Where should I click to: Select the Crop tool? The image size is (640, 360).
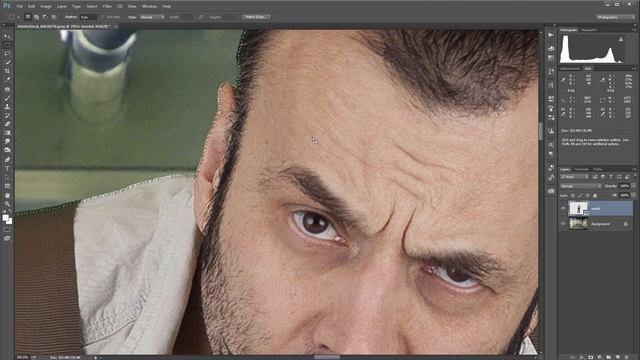click(x=7, y=71)
